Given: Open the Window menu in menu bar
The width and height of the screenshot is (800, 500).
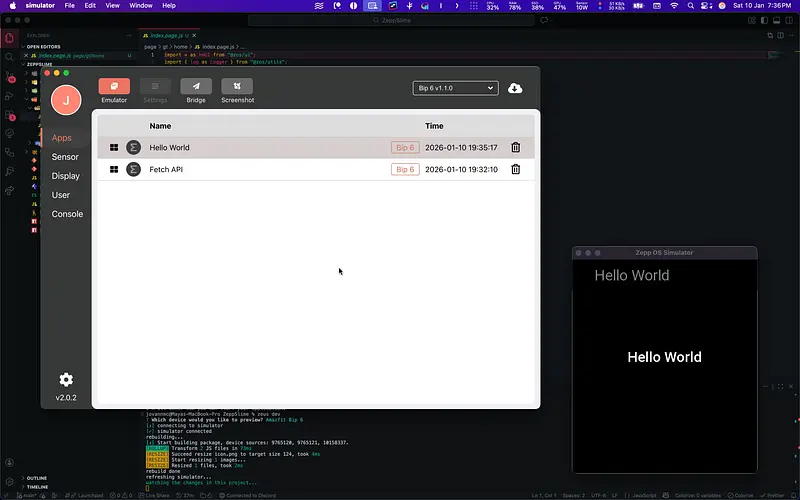Looking at the screenshot, I should tap(141, 6).
